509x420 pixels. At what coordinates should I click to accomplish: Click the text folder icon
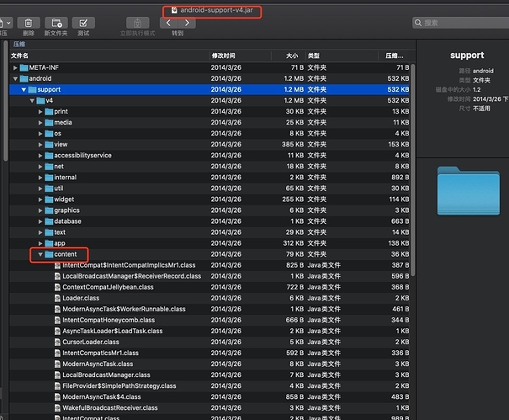tap(49, 232)
